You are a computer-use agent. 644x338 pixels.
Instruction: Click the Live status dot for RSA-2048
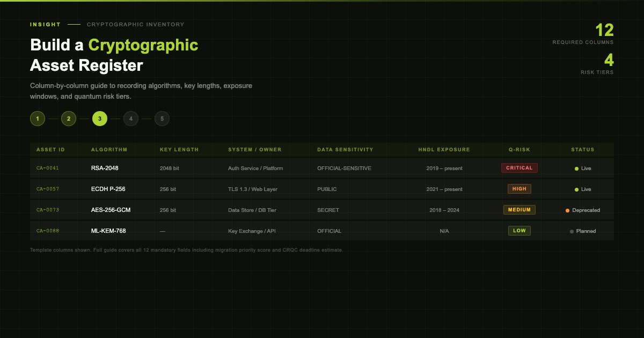coord(576,168)
